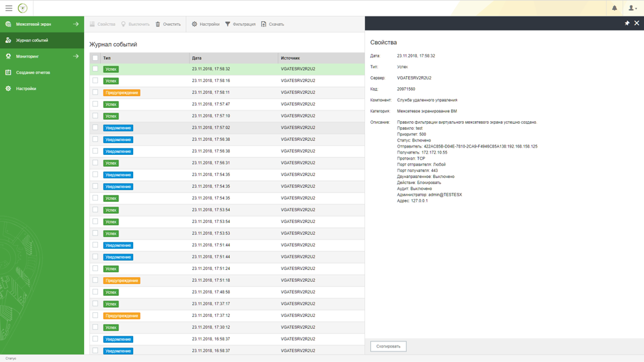Click the report creation sidebar icon
The width and height of the screenshot is (644, 362).
tap(8, 72)
